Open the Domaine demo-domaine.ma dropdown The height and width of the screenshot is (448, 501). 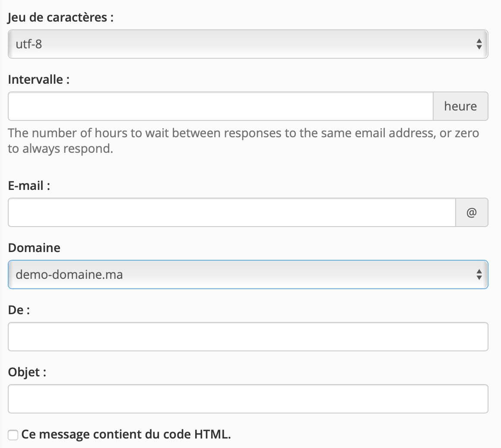coord(248,274)
